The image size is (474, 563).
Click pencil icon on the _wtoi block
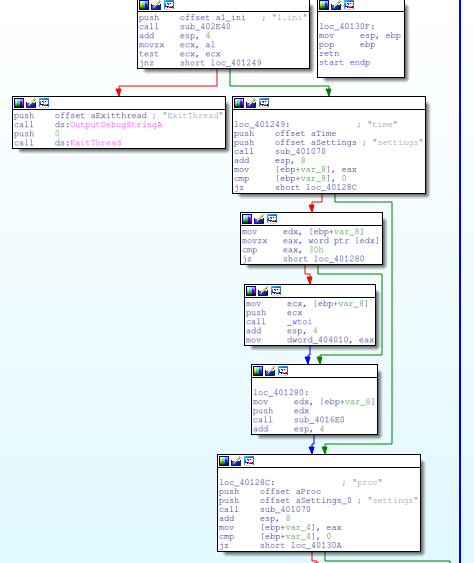(263, 291)
